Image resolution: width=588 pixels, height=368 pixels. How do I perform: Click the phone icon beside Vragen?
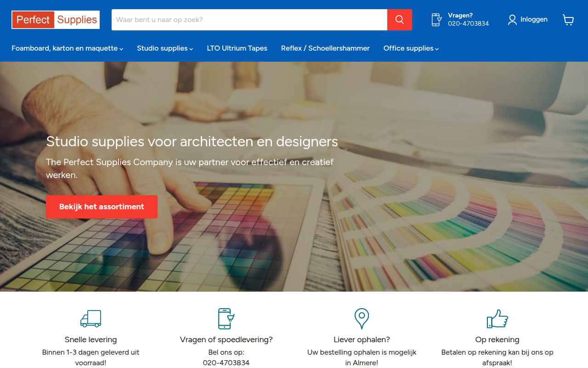click(x=436, y=20)
